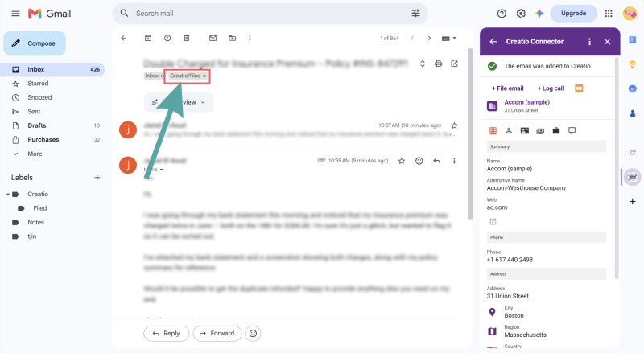Open conversation in new window
Viewport: 644px width, 353px height.
coord(454,64)
